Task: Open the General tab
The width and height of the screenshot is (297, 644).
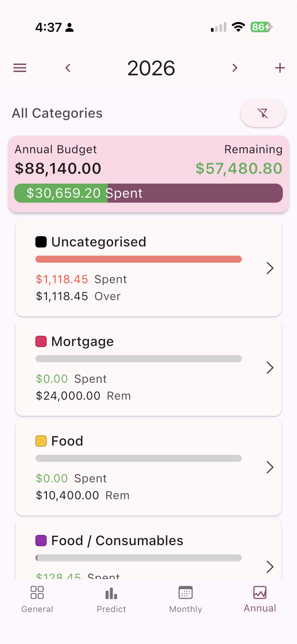Action: coord(37,599)
